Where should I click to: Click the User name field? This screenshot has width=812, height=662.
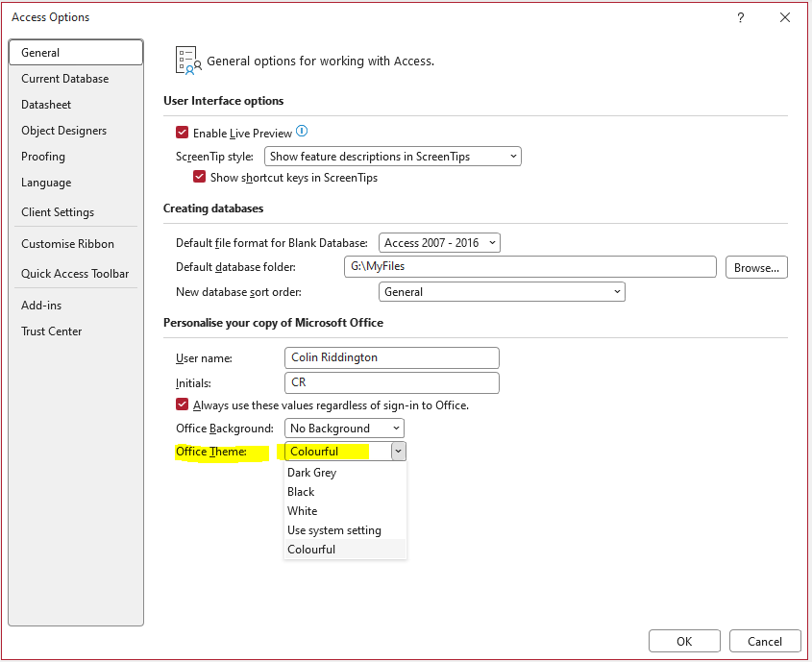(x=391, y=357)
